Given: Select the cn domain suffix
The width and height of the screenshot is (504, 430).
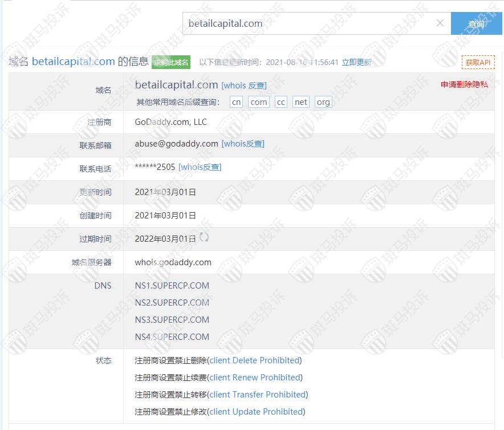Looking at the screenshot, I should [x=236, y=102].
